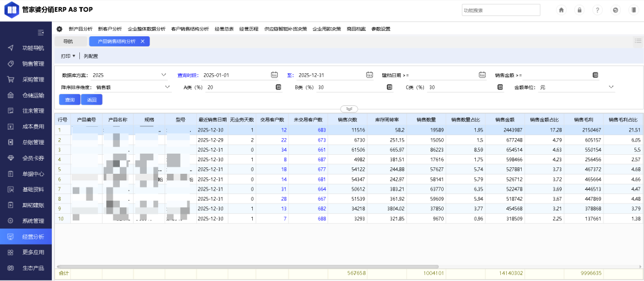Click the 未交易客户数 value 683 link
Viewport: 644px width, 281px height.
pos(321,130)
